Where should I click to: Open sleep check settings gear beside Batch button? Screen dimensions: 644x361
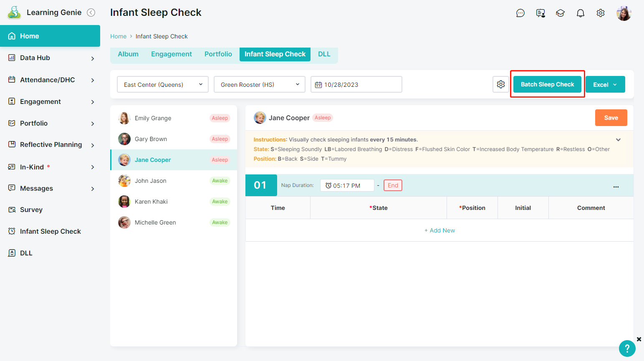coord(500,84)
